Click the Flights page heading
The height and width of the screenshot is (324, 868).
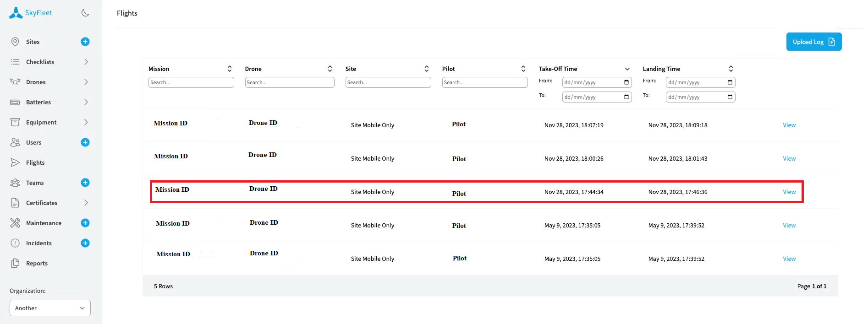pyautogui.click(x=127, y=13)
